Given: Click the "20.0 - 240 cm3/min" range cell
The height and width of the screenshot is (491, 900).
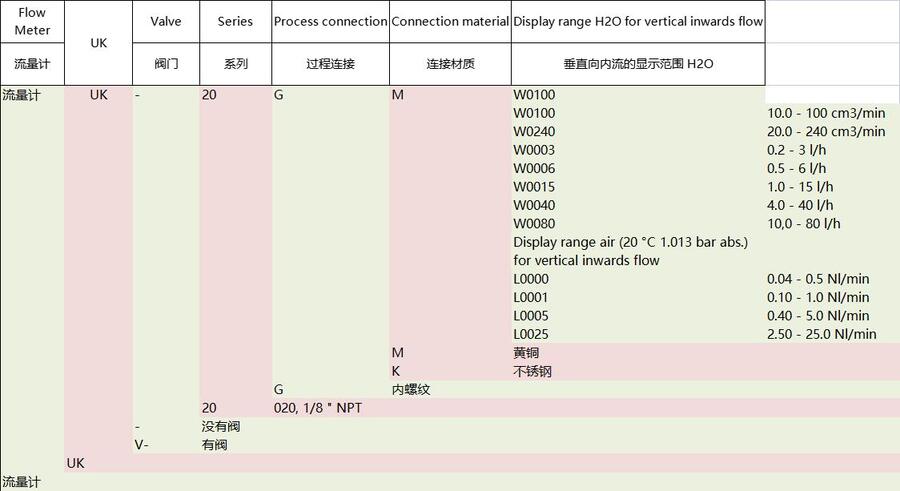Looking at the screenshot, I should click(x=826, y=131).
